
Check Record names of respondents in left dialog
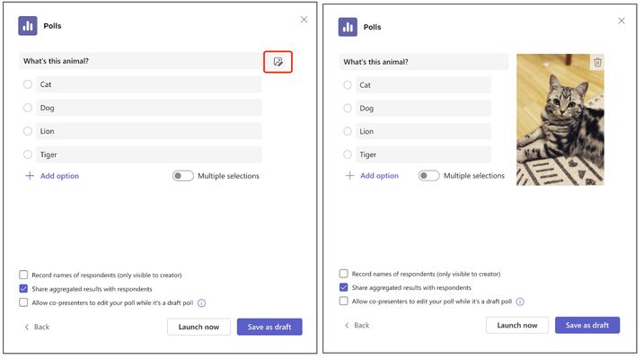24,275
